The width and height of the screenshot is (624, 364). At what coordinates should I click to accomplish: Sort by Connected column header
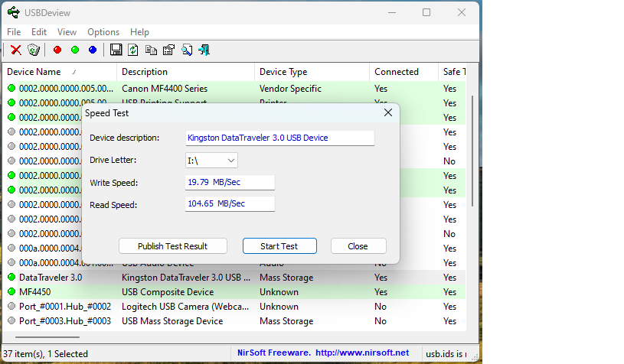(404, 72)
